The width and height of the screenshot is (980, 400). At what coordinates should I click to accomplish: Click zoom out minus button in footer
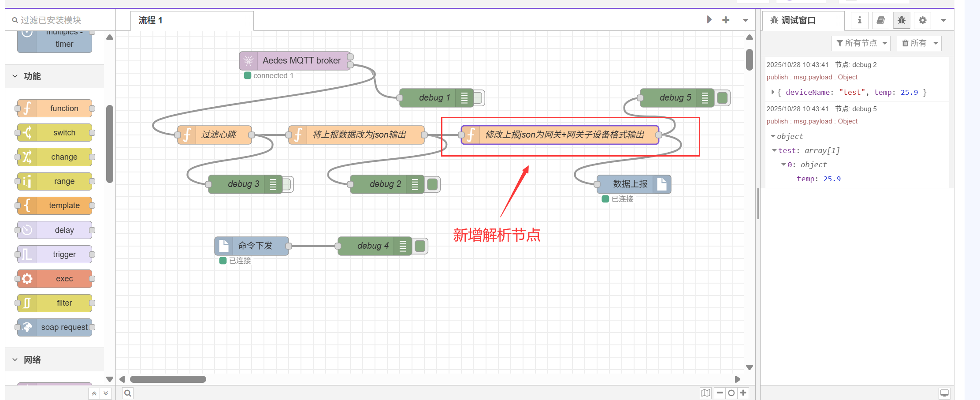pyautogui.click(x=720, y=393)
